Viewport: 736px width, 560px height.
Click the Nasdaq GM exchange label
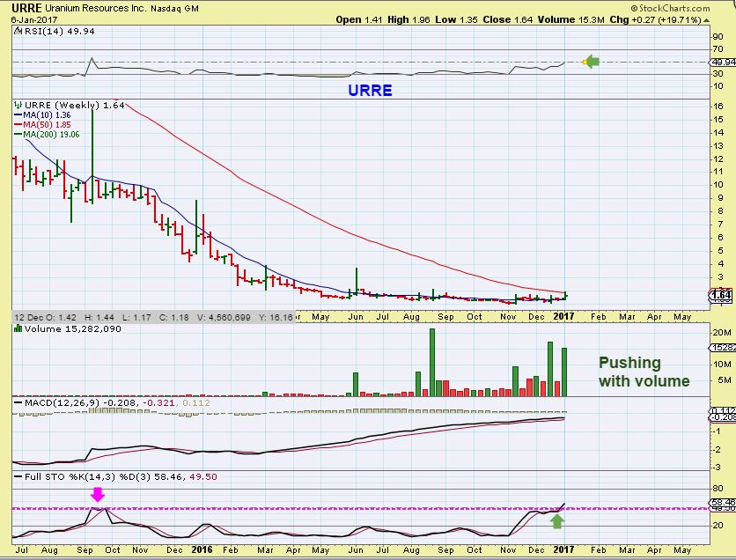pyautogui.click(x=174, y=9)
